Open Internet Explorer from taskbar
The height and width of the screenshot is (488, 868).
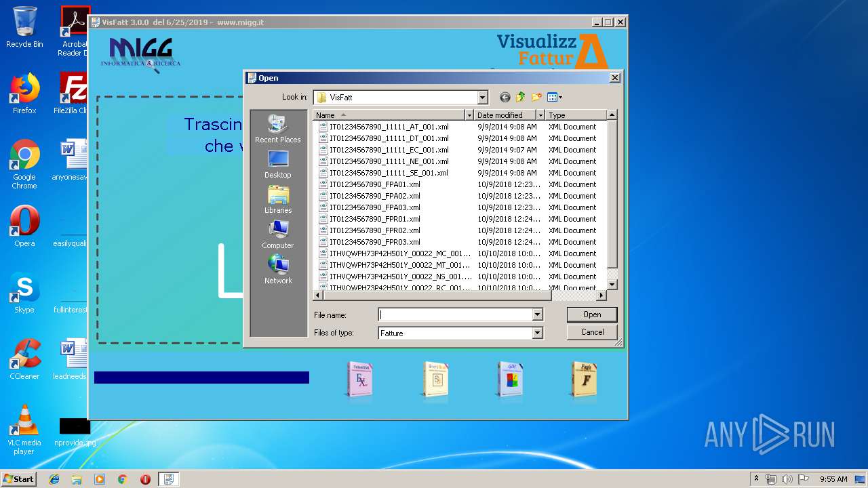[x=54, y=479]
